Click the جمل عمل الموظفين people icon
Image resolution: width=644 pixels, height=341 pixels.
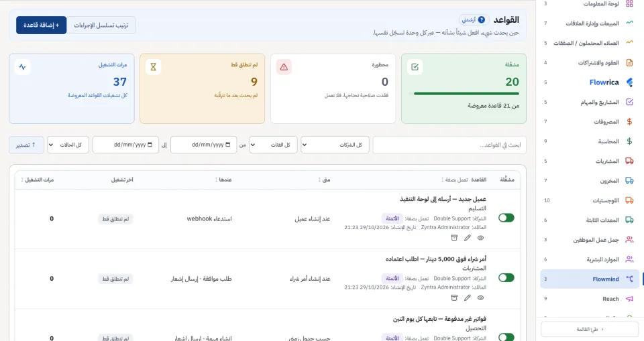coord(629,240)
